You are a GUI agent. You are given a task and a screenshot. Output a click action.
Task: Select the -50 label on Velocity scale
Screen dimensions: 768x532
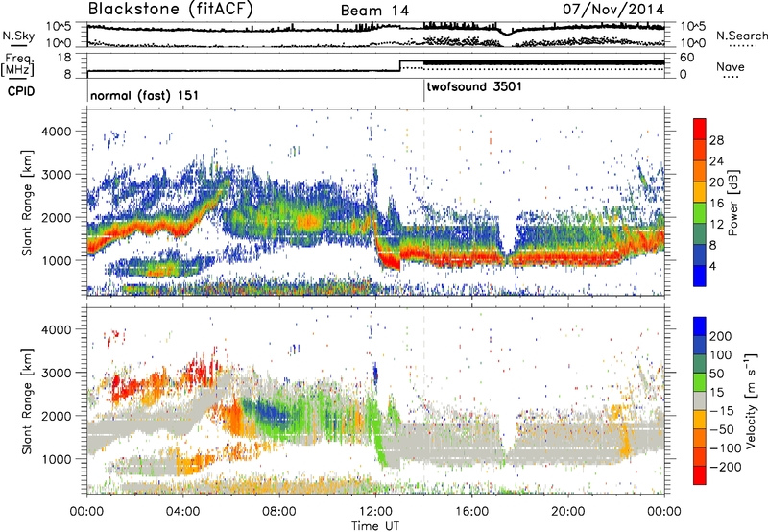coord(722,429)
